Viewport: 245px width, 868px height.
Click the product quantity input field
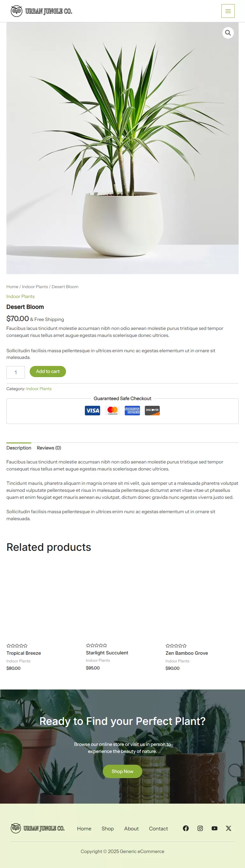[16, 372]
